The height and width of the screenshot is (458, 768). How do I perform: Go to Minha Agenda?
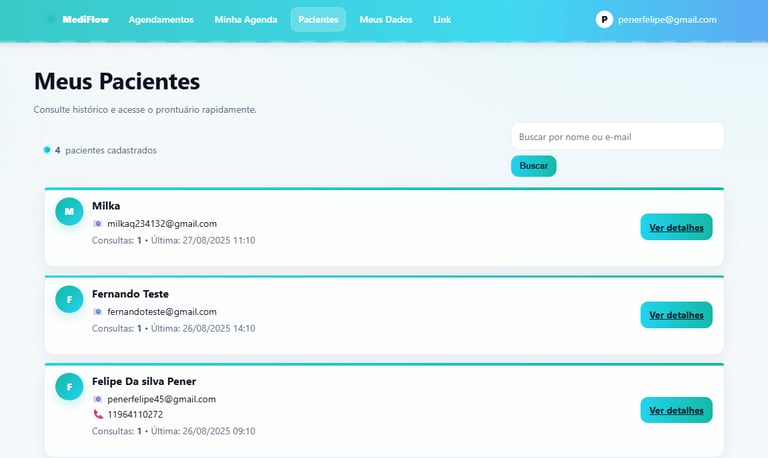click(246, 20)
